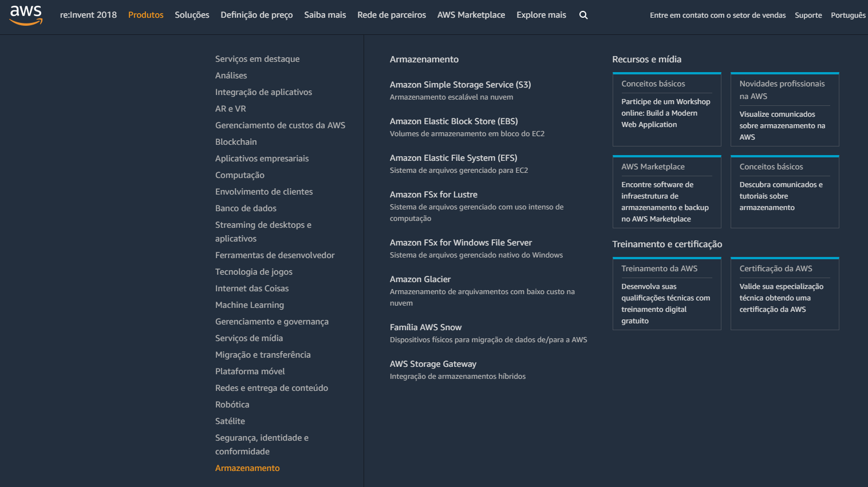Open Rede de parceiros menu
The height and width of the screenshot is (487, 868).
tap(392, 15)
